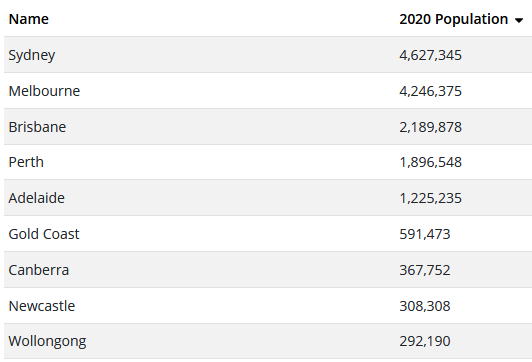This screenshot has width=532, height=362.
Task: Select the Adelaide city name
Action: click(37, 198)
